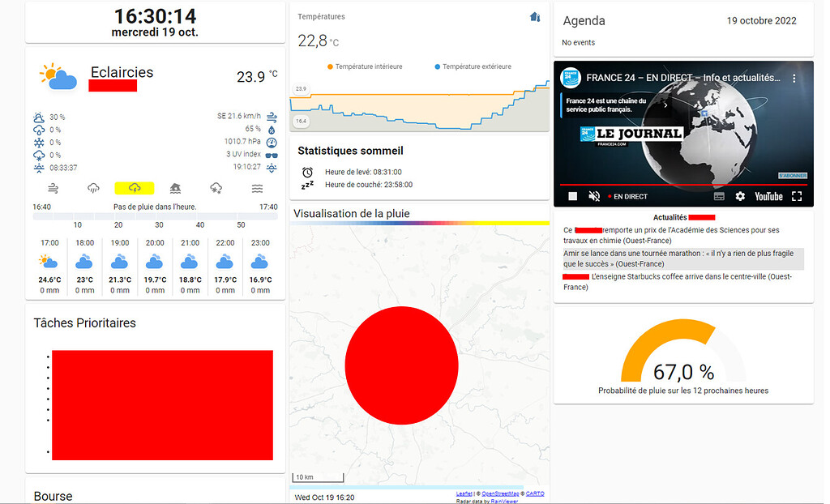Screen dimensions: 830x504
Task: Select the highlighted thunderstorm forecast icon
Action: tap(134, 188)
